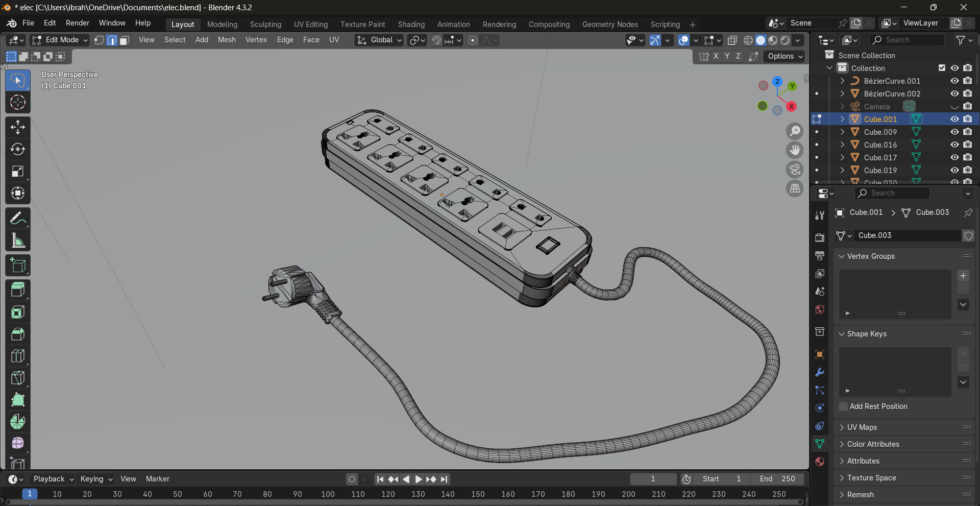Select the Loop Cut tool
980x506 pixels.
[18, 356]
